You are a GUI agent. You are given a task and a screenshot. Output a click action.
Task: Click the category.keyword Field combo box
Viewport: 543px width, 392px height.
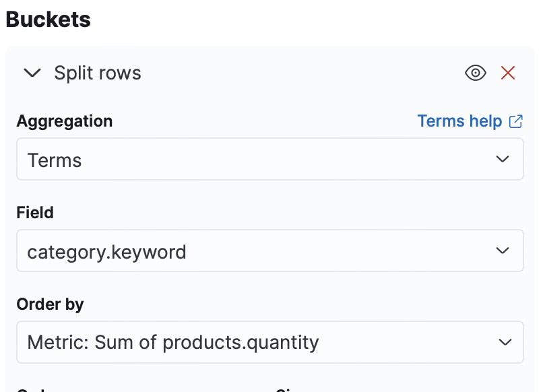tap(269, 251)
